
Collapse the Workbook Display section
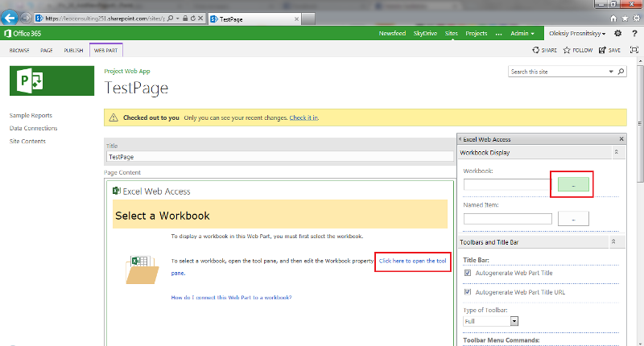617,152
